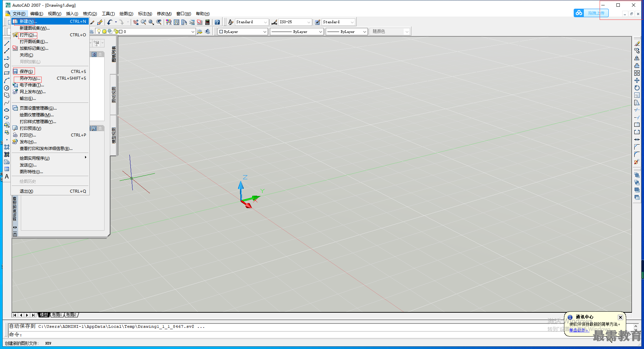
Task: Toggle layer 0 freeze sun icon
Action: (105, 32)
